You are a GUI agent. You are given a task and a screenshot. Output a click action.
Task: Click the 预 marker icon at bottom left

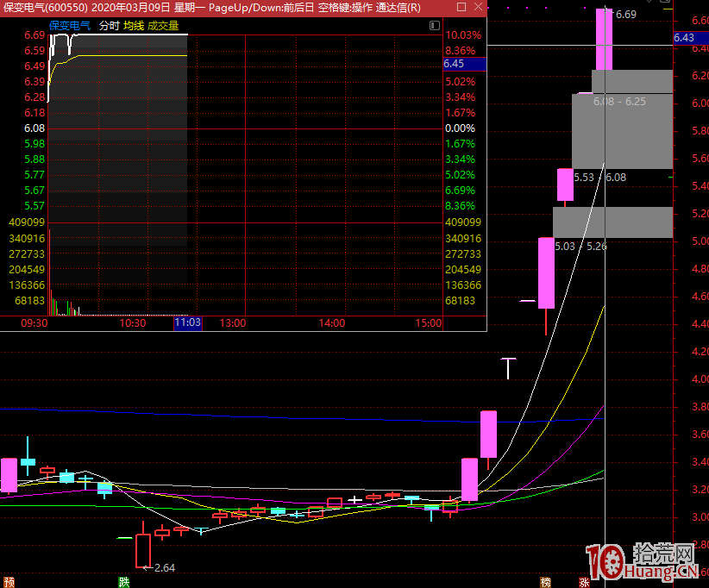(8, 582)
